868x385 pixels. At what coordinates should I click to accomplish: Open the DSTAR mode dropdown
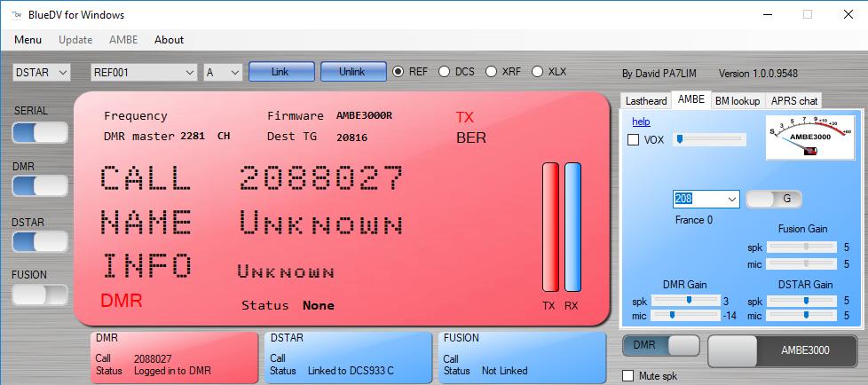pyautogui.click(x=42, y=73)
